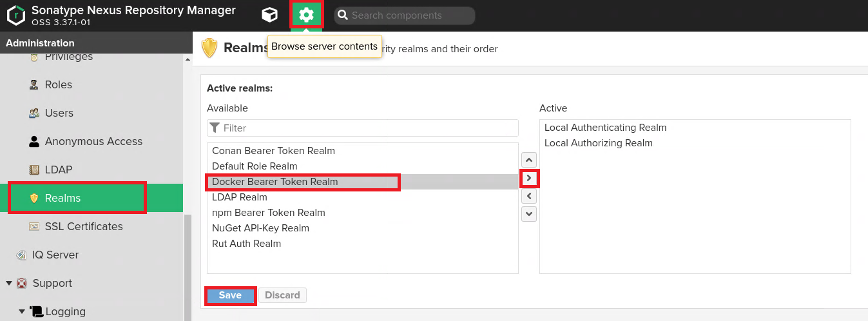Click the LDAP book icon

pos(34,170)
